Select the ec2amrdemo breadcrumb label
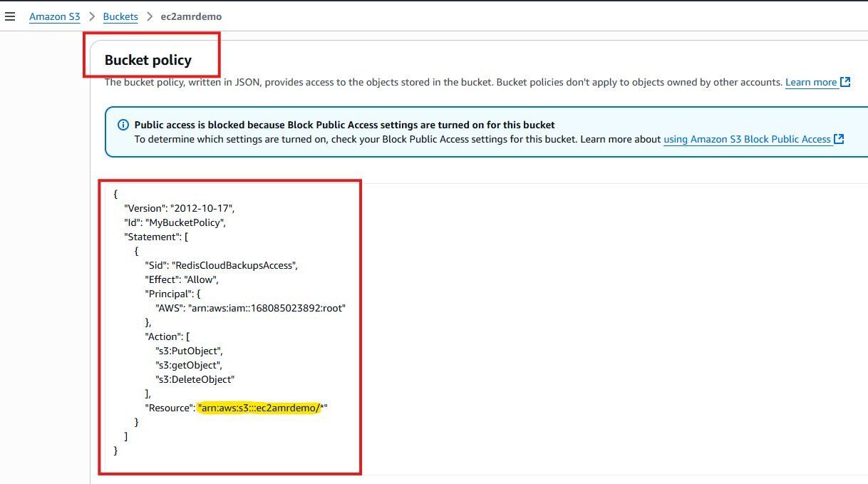Viewport: 868px width, 484px height. point(191,16)
